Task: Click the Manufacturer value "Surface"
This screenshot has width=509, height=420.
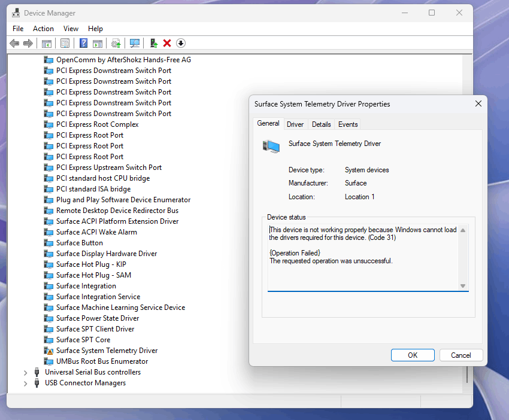Action: tap(356, 183)
